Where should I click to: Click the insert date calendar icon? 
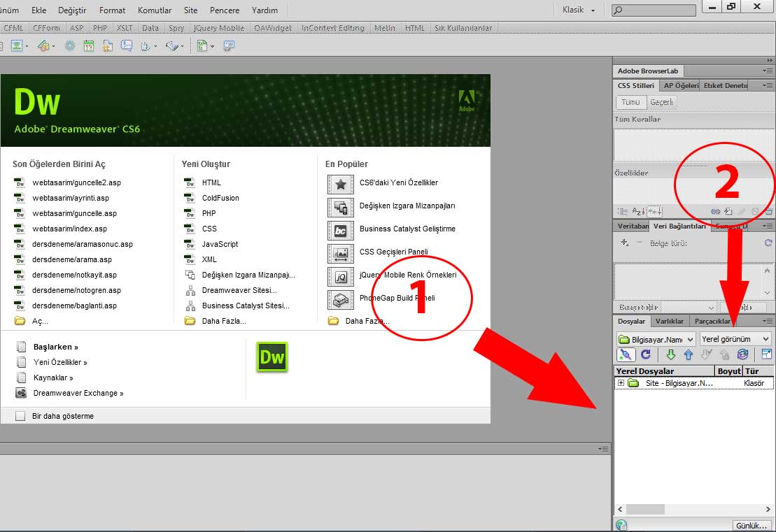(89, 46)
